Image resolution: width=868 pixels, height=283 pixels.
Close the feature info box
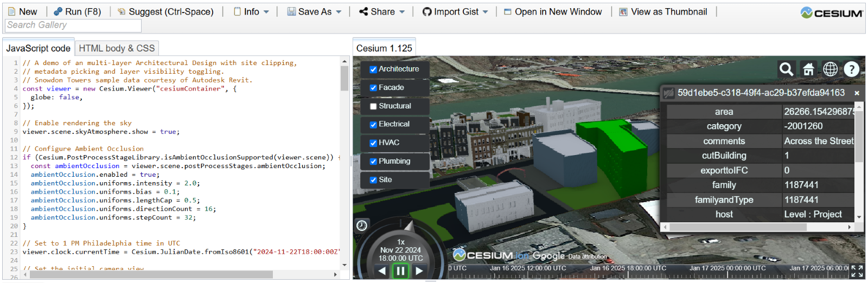857,93
